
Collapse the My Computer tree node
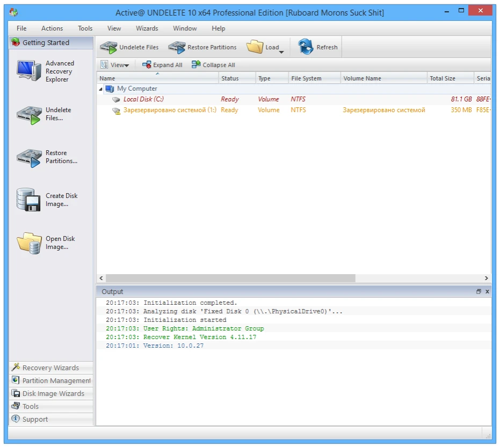101,89
